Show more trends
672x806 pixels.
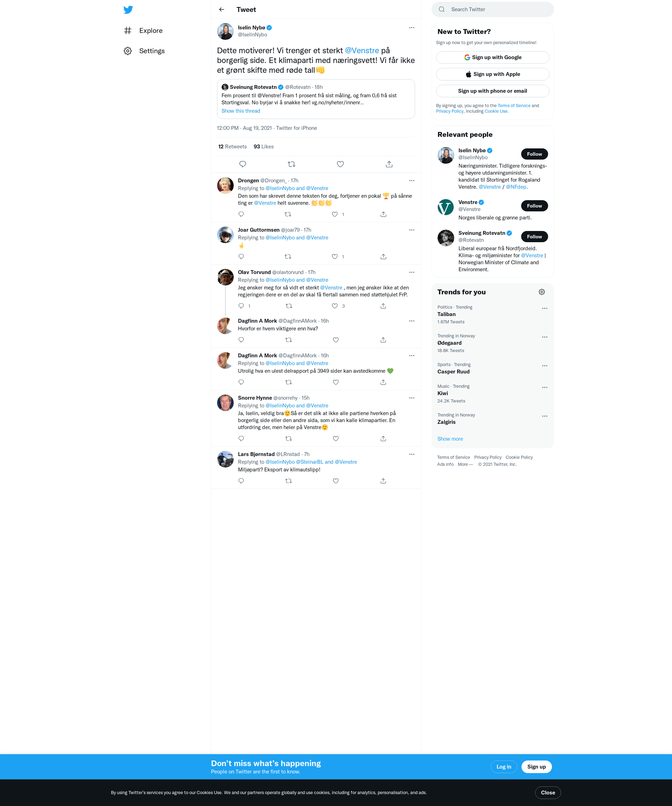pyautogui.click(x=450, y=439)
